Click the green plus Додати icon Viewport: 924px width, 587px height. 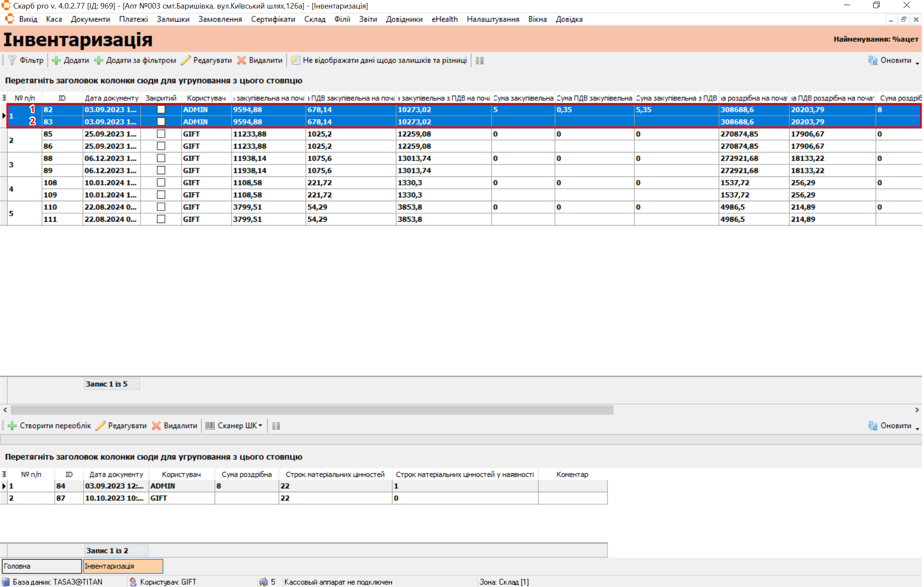[x=56, y=60]
